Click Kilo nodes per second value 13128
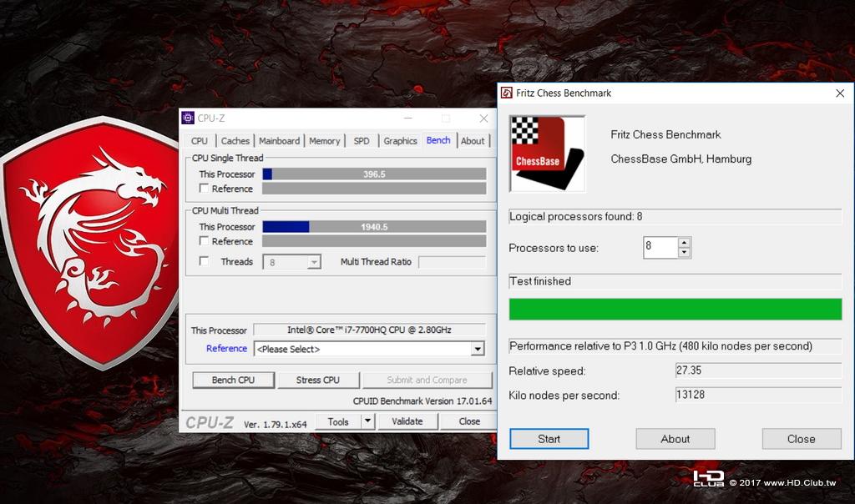This screenshot has width=855, height=504. [x=758, y=395]
